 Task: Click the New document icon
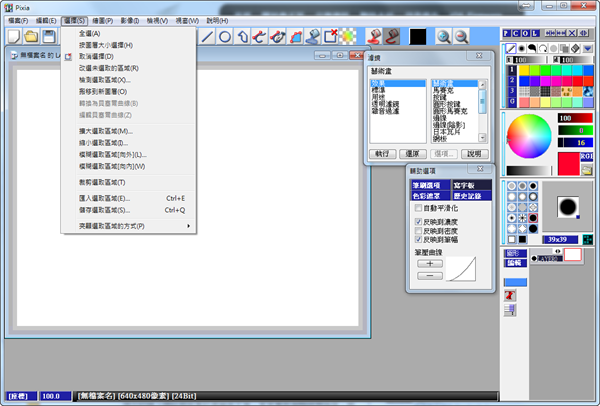click(14, 37)
